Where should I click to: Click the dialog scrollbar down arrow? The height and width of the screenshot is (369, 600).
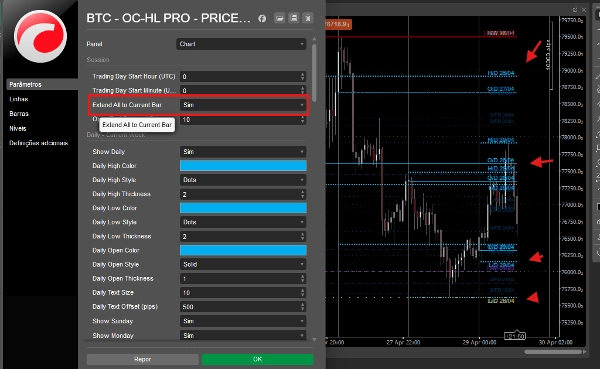pos(314,340)
